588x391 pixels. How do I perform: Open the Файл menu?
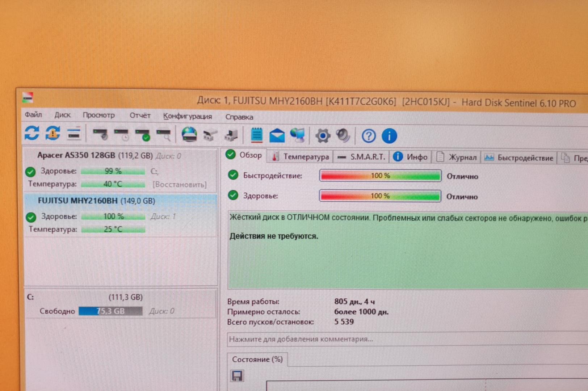point(33,115)
